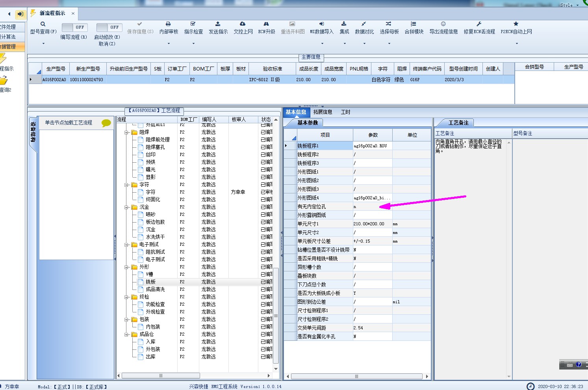
Task: Select the 基本参数 sub-tab
Action: [308, 123]
